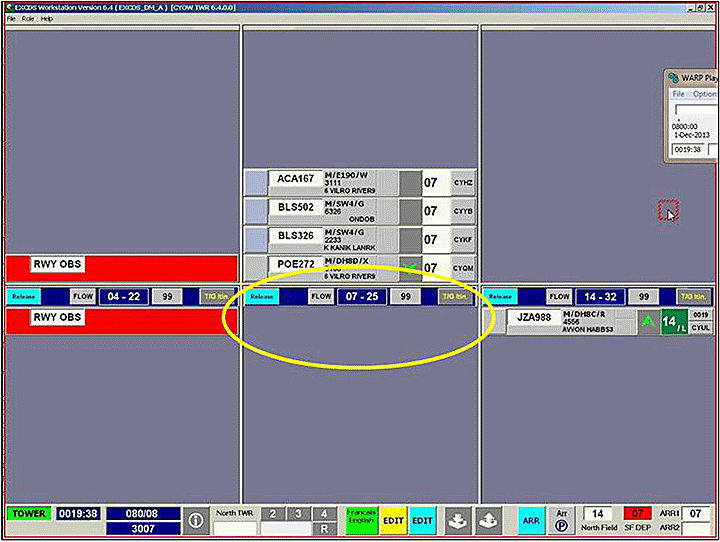The image size is (720, 542).
Task: Open the Help menu
Action: point(47,19)
